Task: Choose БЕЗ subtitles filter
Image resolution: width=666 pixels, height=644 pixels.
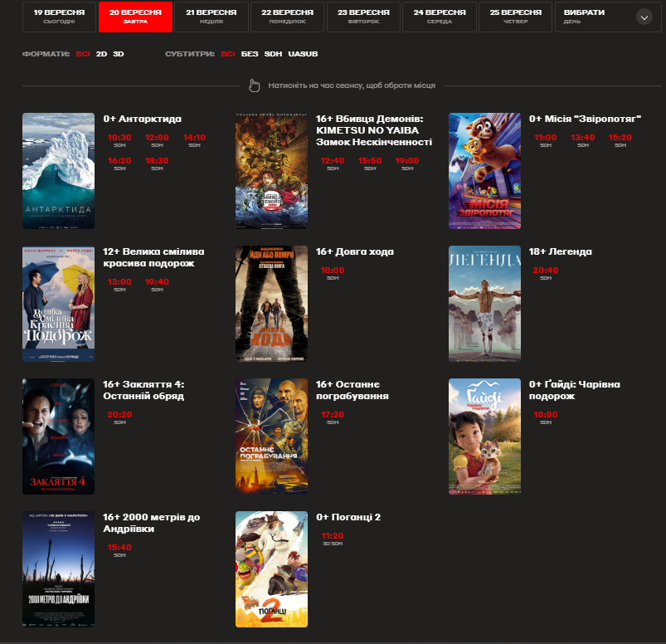Action: coord(250,54)
